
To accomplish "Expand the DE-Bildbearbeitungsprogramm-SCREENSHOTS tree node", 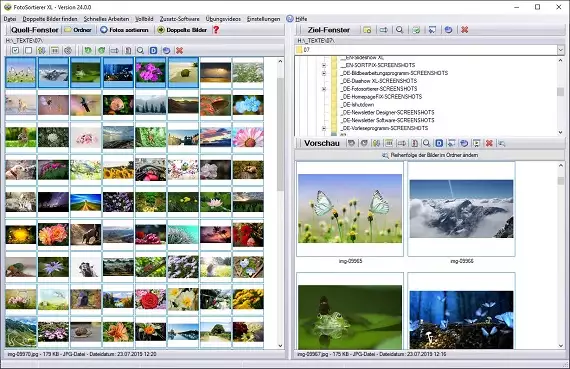I will tap(324, 73).
